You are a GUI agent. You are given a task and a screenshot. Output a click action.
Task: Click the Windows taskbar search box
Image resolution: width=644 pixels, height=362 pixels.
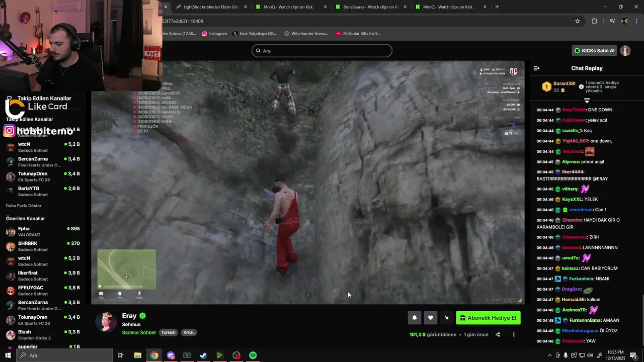64,355
